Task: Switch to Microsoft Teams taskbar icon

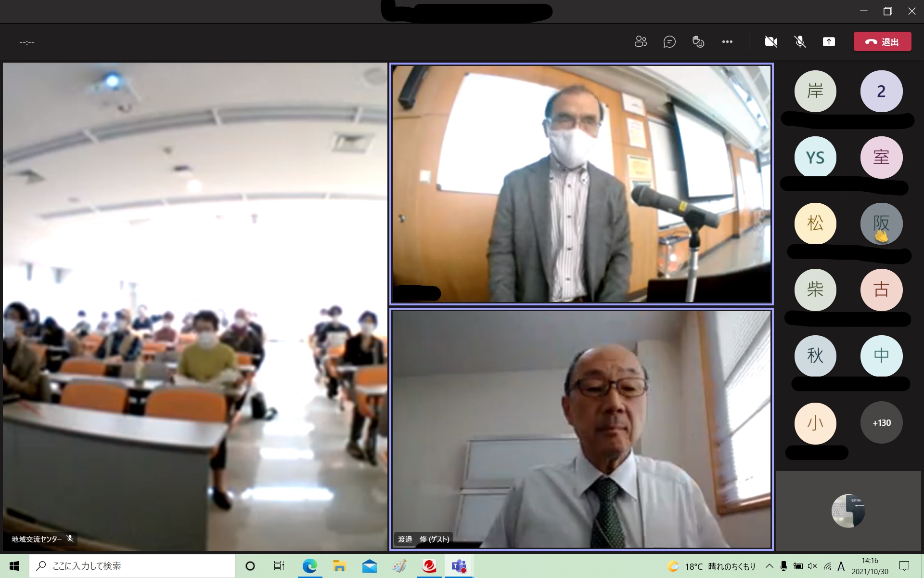Action: [459, 566]
